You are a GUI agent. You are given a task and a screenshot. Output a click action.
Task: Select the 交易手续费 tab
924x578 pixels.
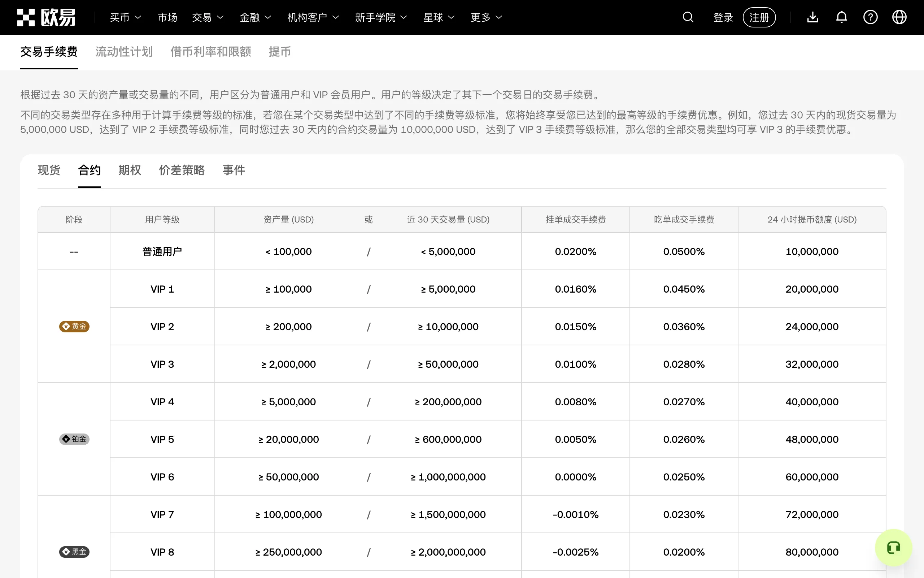(49, 52)
